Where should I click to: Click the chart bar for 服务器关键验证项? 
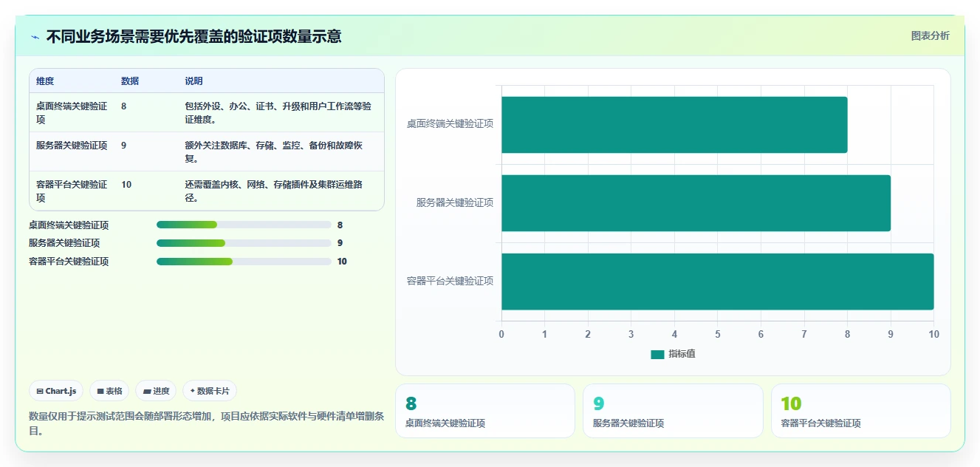[696, 203]
